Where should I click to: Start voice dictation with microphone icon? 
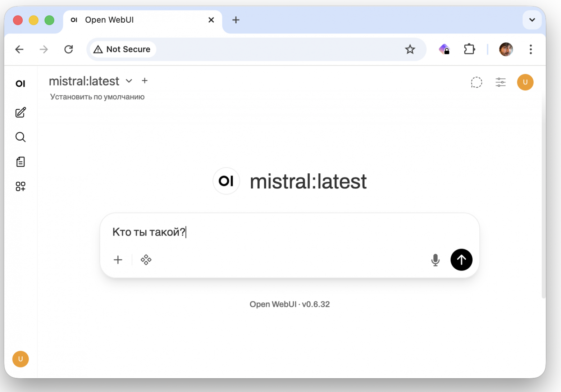pos(435,260)
